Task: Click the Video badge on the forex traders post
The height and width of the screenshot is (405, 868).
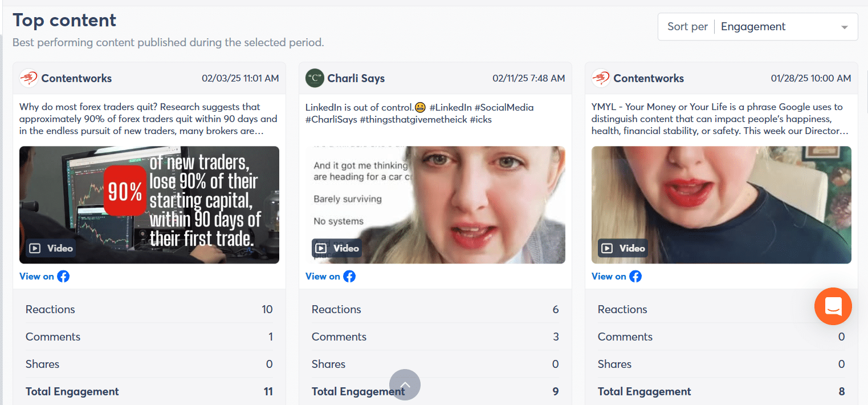Action: pos(51,248)
